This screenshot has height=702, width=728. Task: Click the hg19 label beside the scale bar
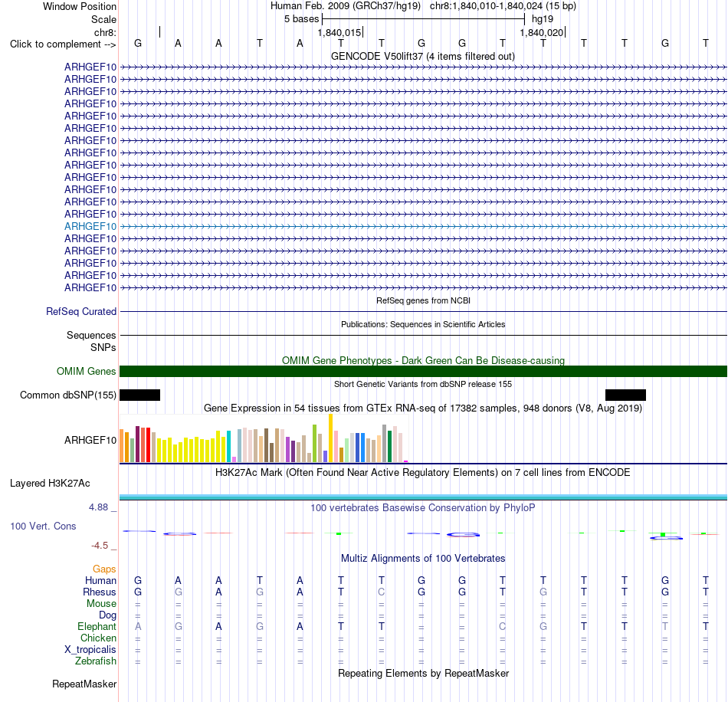point(543,19)
